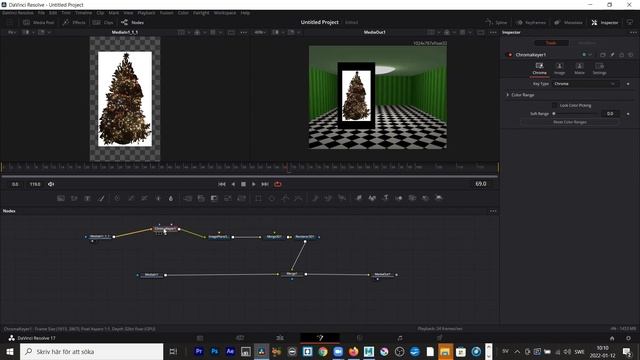This screenshot has height=360, width=640.
Task: Reset Chromakeyer1 settings icon
Action: 631,55
